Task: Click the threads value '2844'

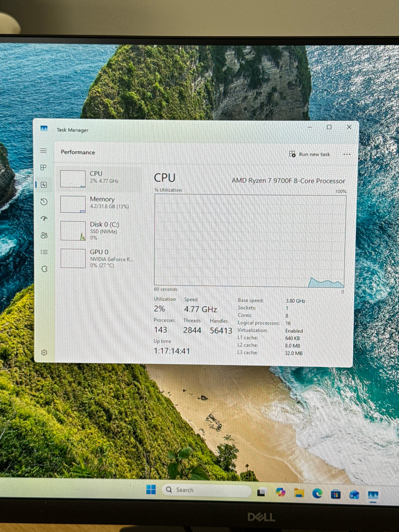Action: 192,331
